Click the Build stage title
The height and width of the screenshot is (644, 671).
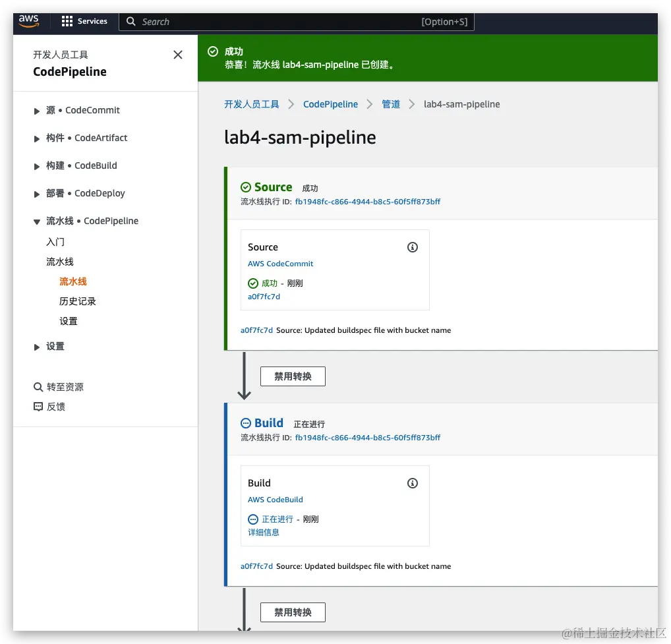click(269, 423)
